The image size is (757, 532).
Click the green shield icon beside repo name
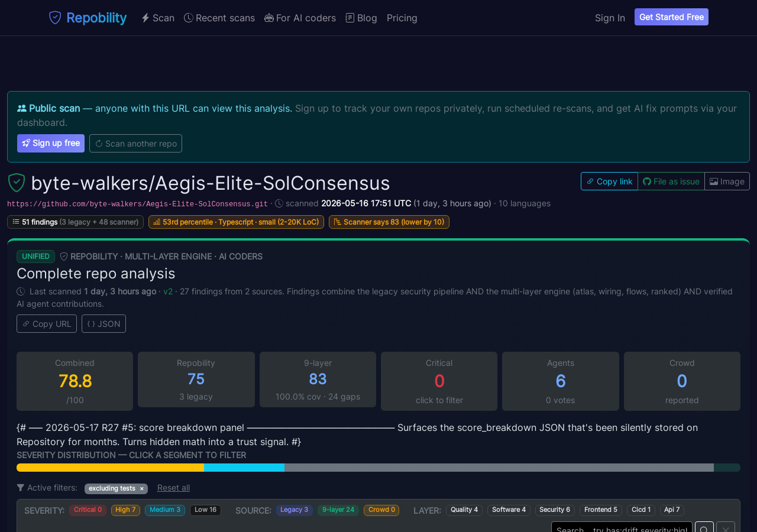point(17,183)
